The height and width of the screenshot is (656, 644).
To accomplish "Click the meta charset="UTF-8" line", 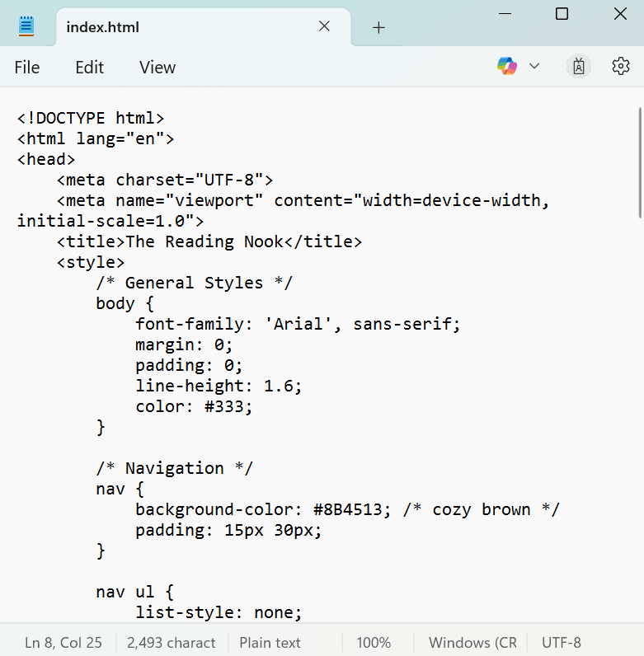I will pyautogui.click(x=165, y=180).
